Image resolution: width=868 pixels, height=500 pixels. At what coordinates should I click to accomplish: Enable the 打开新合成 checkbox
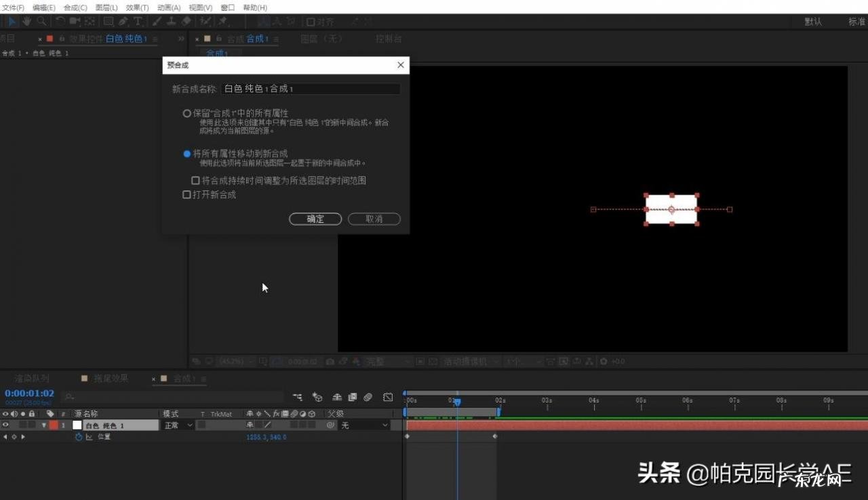186,194
